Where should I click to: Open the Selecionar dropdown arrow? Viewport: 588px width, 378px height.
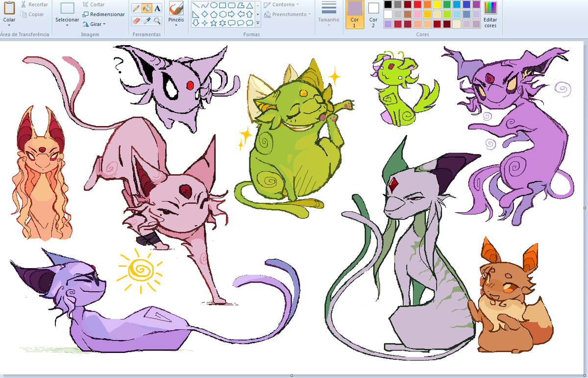67,25
